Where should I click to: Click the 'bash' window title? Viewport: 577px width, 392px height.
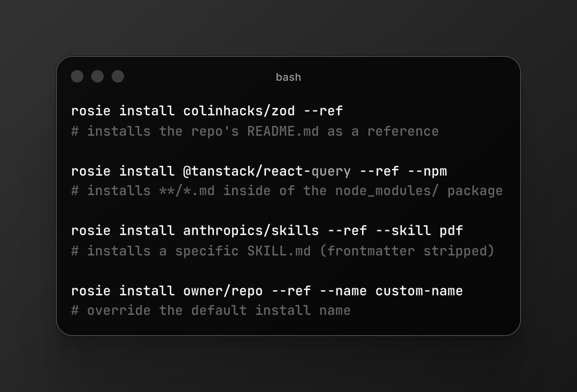[288, 77]
